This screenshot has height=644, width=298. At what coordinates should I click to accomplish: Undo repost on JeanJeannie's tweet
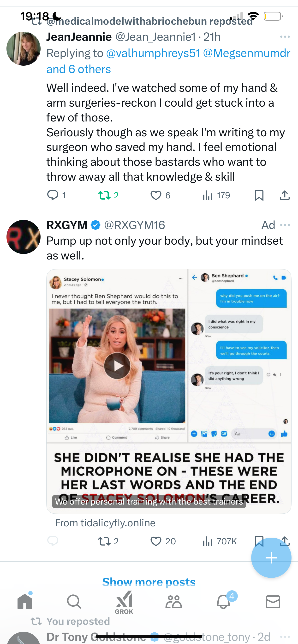tap(108, 195)
